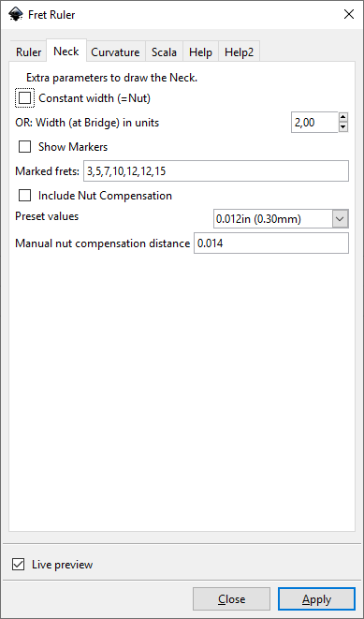The width and height of the screenshot is (364, 619).
Task: Enable the Constant width (=Nut) checkbox
Action: coord(24,98)
